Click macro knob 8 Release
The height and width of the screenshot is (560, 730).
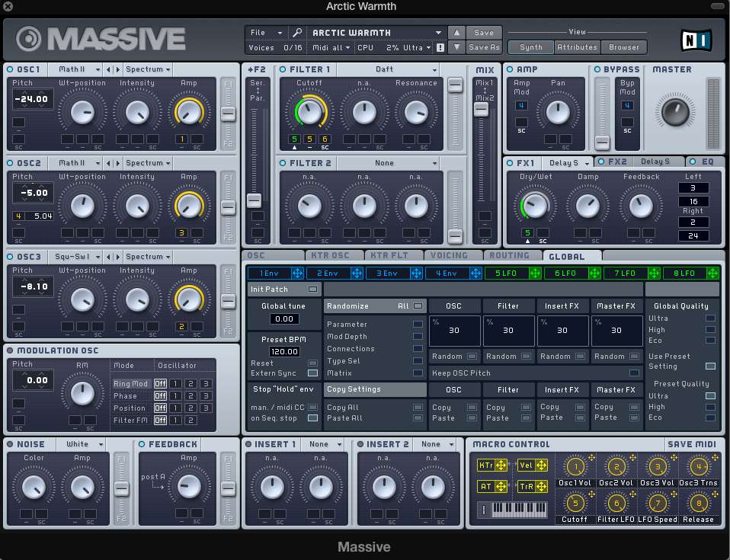(x=699, y=503)
